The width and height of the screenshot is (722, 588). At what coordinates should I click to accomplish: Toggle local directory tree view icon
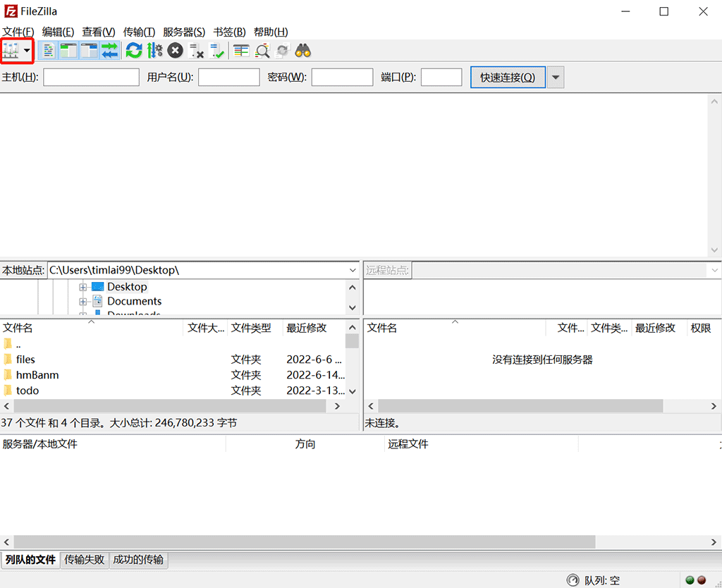pos(68,51)
